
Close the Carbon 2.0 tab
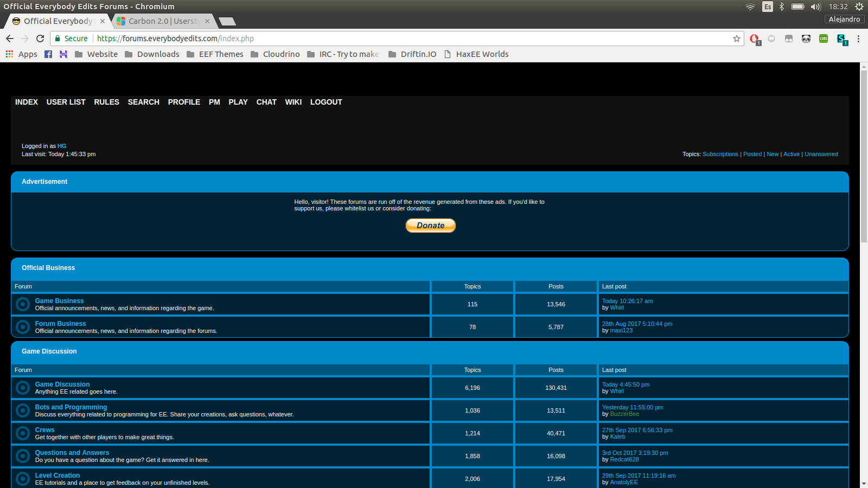pos(207,21)
